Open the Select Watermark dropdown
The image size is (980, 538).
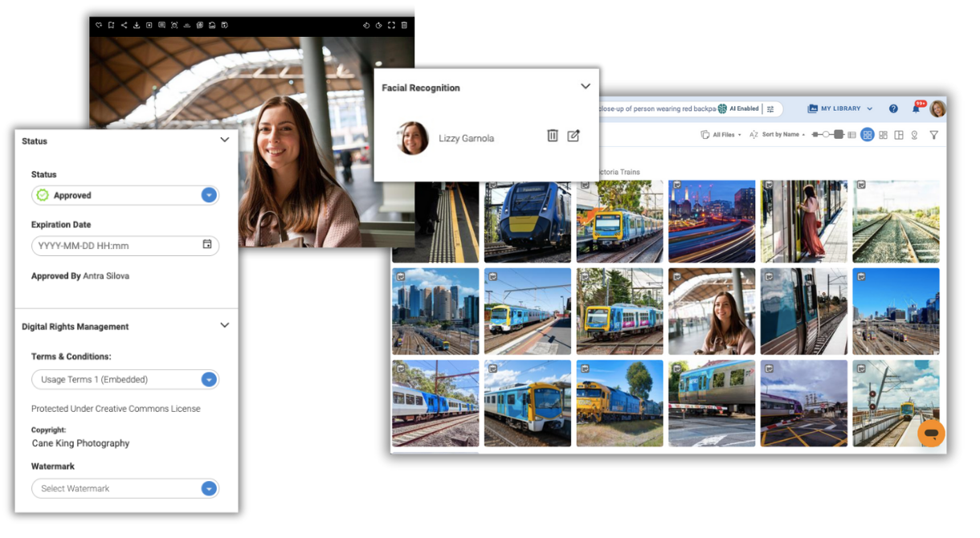click(209, 488)
